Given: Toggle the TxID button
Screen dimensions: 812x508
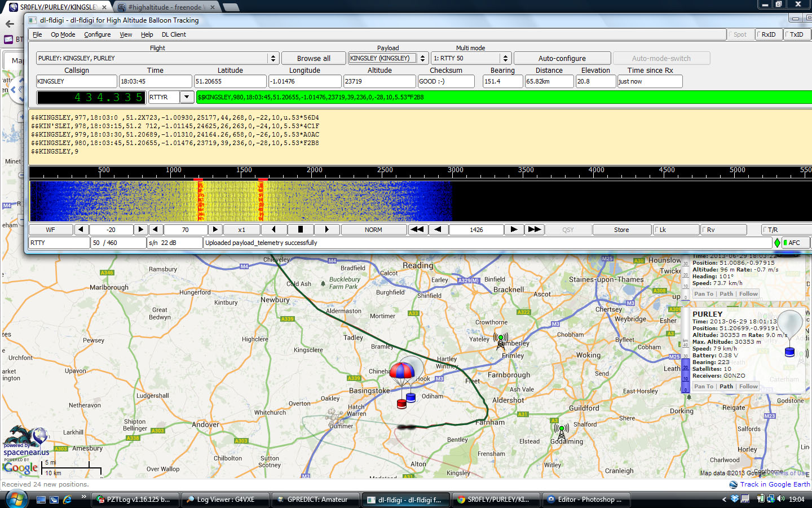Looking at the screenshot, I should click(x=797, y=34).
